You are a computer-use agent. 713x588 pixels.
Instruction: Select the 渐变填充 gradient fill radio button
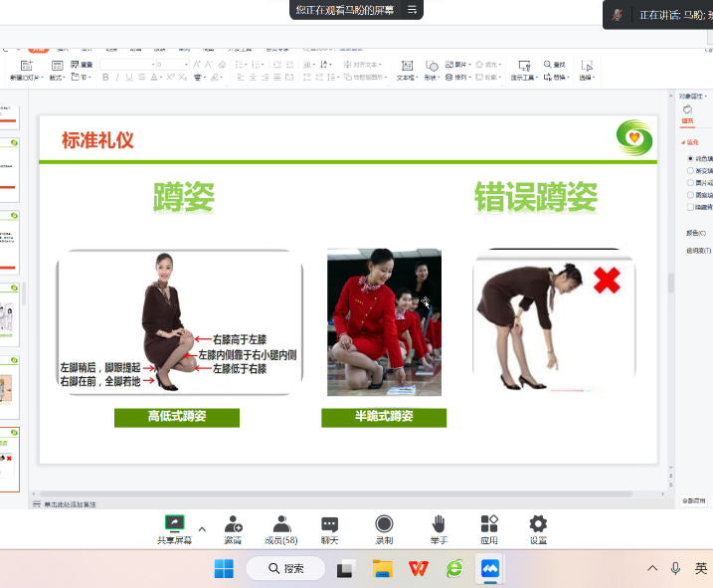click(x=691, y=170)
